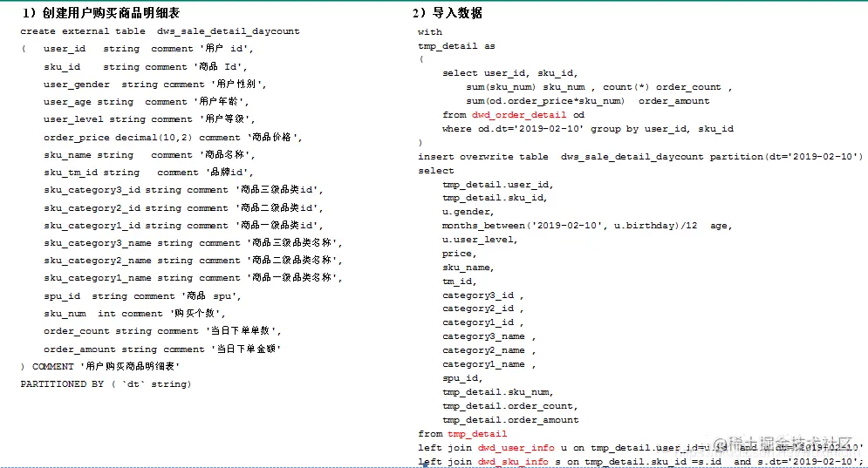The width and height of the screenshot is (868, 468).
Task: Click the 'sku_num int comment' line
Action: click(134, 314)
